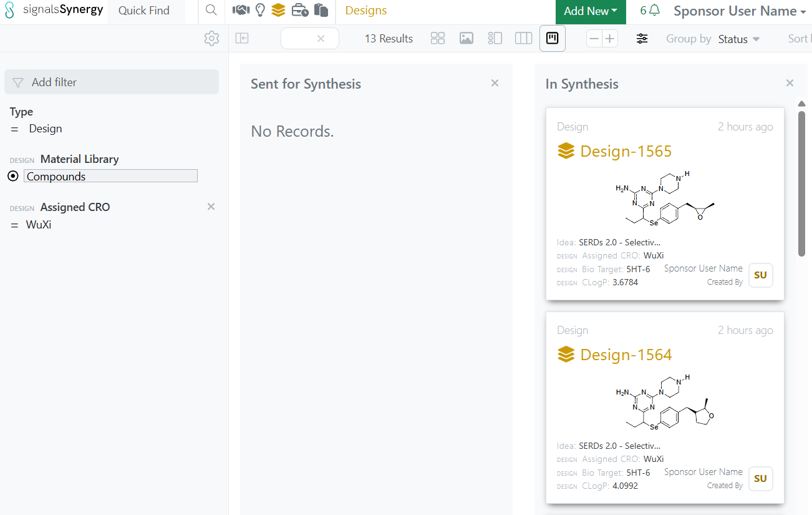The image size is (812, 515).
Task: Click the signalsSynergy logo
Action: 54,11
